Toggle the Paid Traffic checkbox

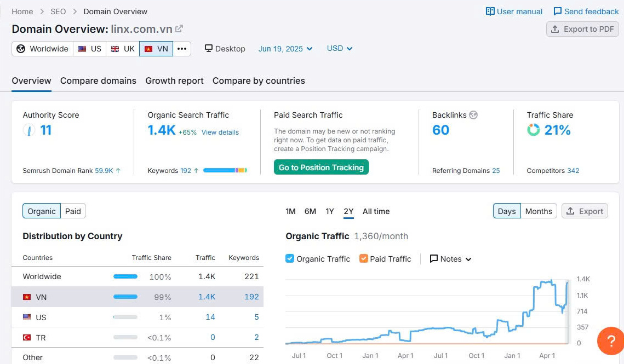[x=363, y=258]
